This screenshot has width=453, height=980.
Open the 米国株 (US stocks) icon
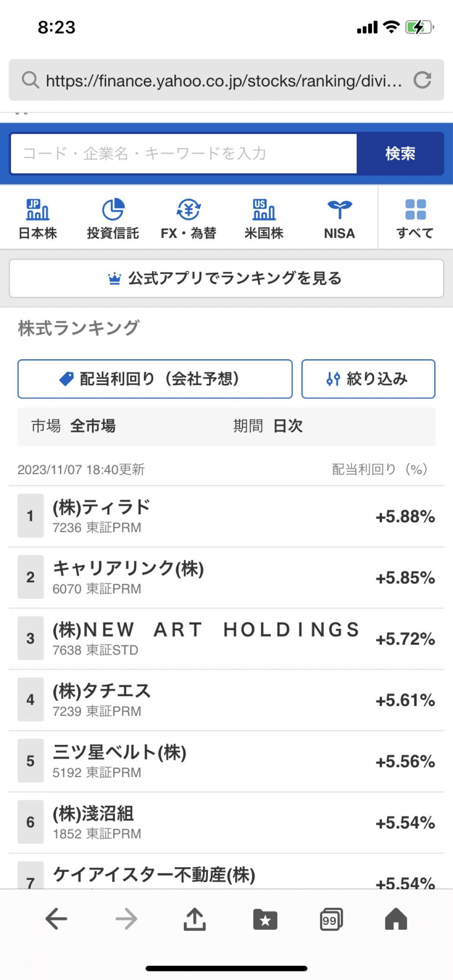(x=263, y=210)
